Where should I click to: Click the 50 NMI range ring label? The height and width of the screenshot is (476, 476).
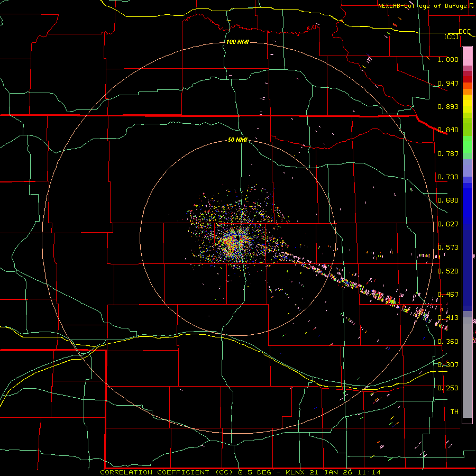(x=237, y=140)
